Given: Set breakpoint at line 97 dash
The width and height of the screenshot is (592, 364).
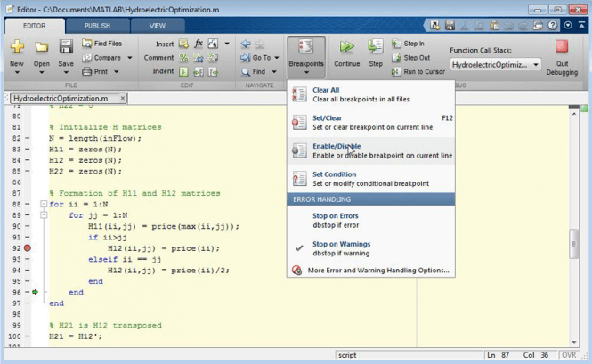Looking at the screenshot, I should coord(28,303).
